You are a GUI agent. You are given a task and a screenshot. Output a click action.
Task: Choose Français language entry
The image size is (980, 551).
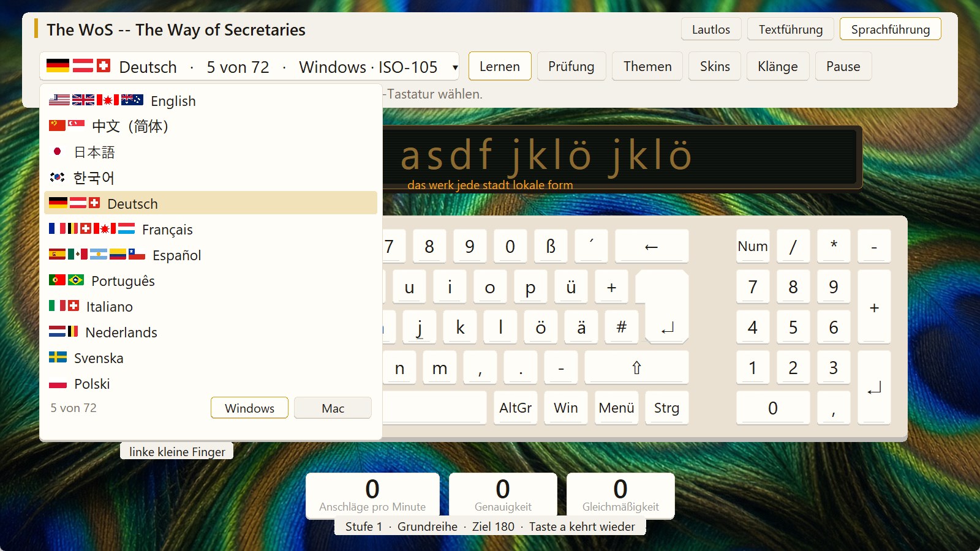click(x=210, y=230)
